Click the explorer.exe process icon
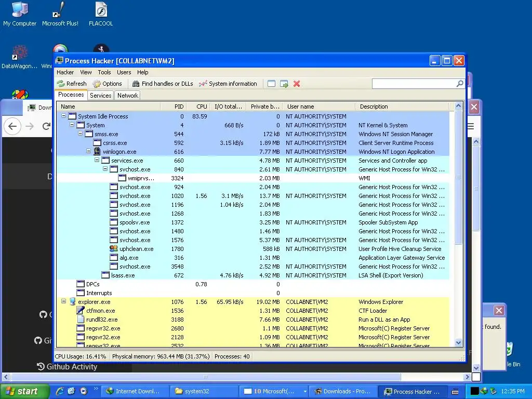The width and height of the screenshot is (532, 399). click(x=72, y=302)
